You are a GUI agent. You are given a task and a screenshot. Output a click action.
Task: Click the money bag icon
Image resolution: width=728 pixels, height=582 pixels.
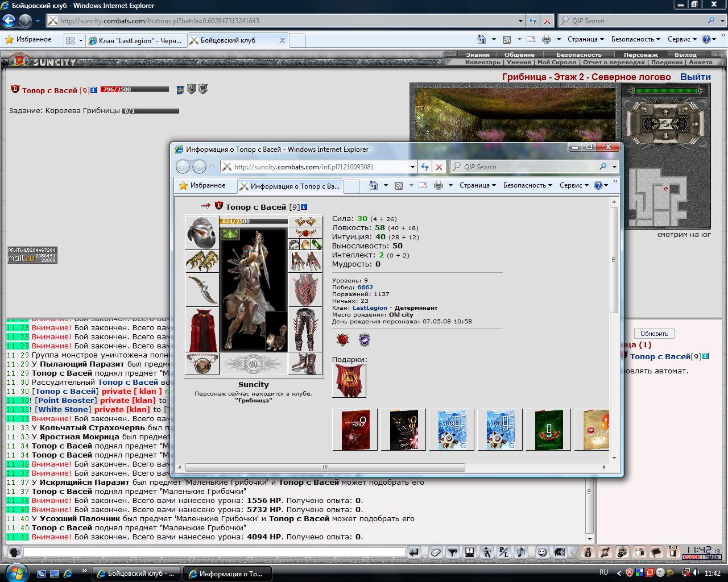[589, 552]
